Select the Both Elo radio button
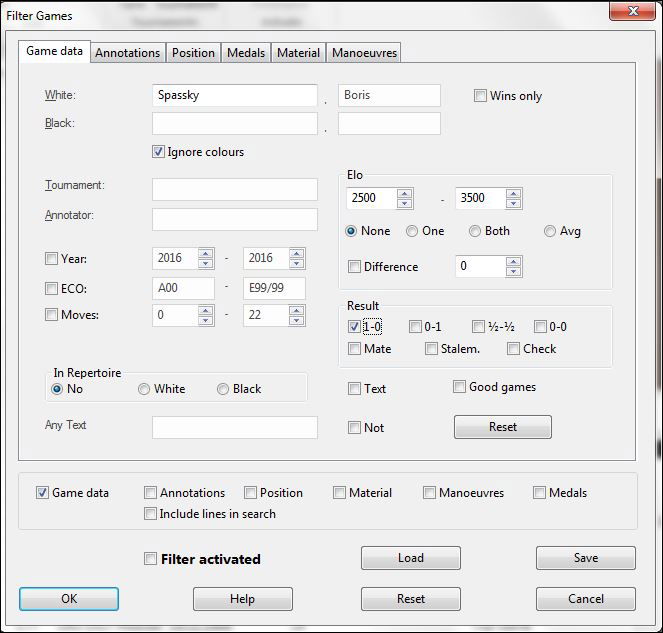This screenshot has height=633, width=663. point(475,231)
